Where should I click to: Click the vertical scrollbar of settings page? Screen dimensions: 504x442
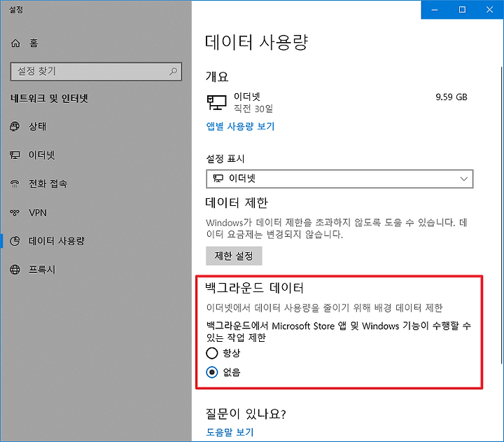point(501,216)
